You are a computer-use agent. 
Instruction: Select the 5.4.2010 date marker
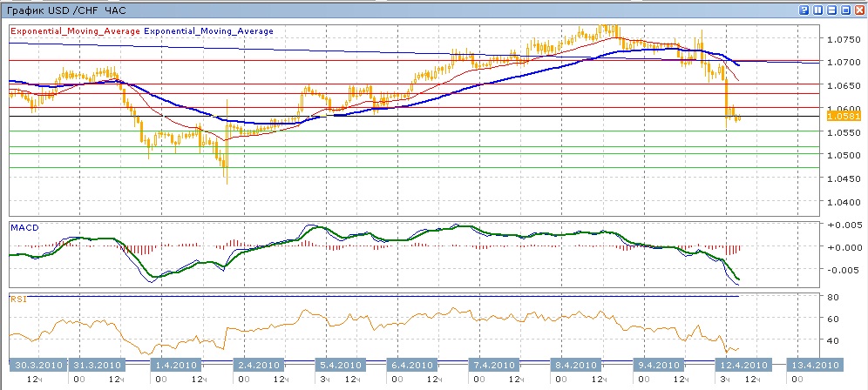pos(338,365)
